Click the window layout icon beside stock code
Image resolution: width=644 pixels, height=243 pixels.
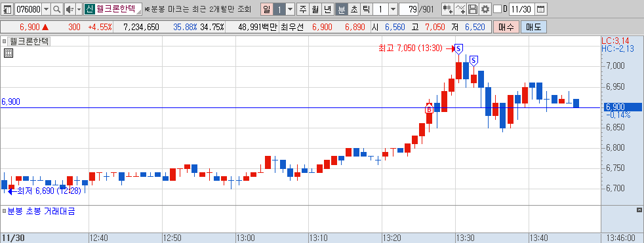click(8, 9)
